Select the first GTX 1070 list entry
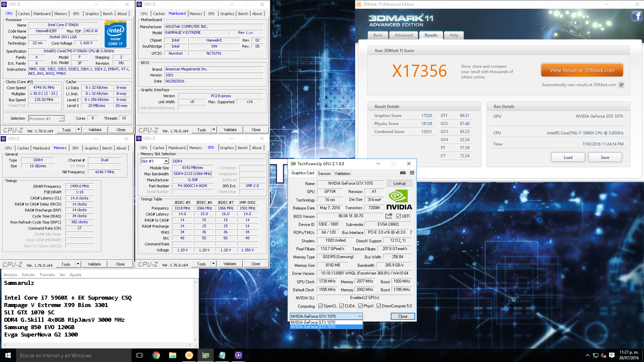The image size is (644, 362). 326,322
